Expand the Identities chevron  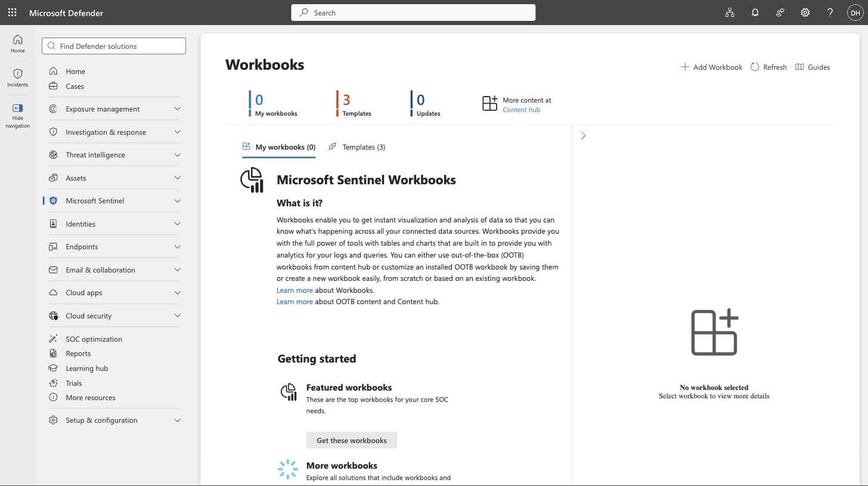click(177, 224)
